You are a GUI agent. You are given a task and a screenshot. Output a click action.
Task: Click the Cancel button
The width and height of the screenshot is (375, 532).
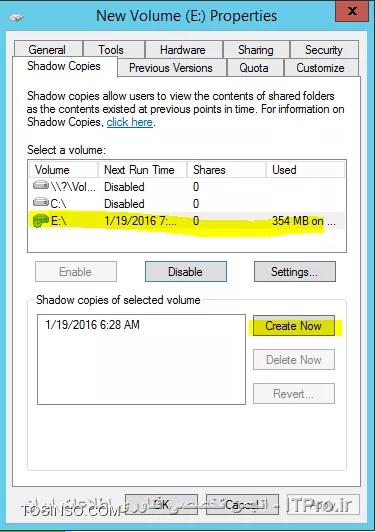[x=242, y=505]
